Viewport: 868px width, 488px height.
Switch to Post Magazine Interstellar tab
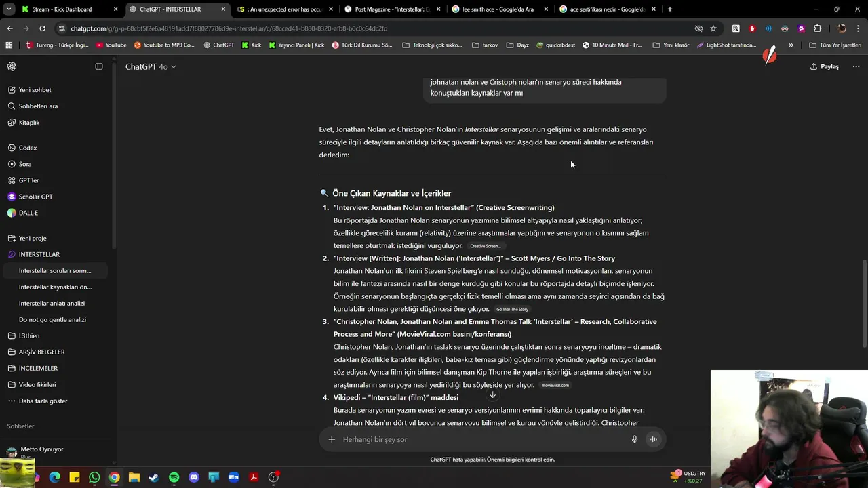(392, 9)
